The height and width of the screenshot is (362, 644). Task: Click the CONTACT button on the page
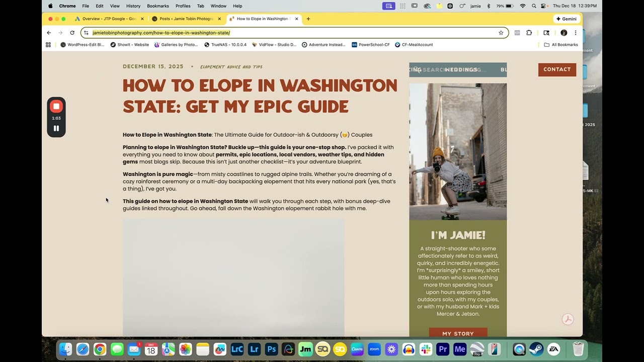pos(557,69)
